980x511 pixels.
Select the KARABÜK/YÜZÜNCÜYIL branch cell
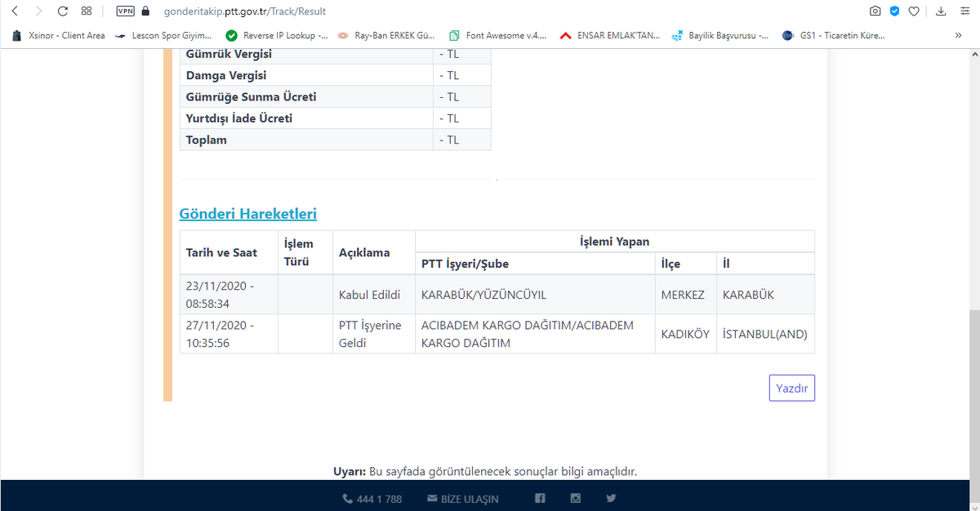(x=535, y=294)
